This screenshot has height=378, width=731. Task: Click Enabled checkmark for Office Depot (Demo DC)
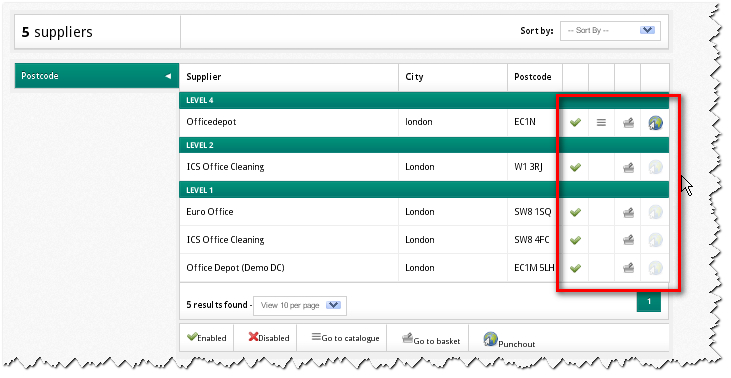coord(576,268)
